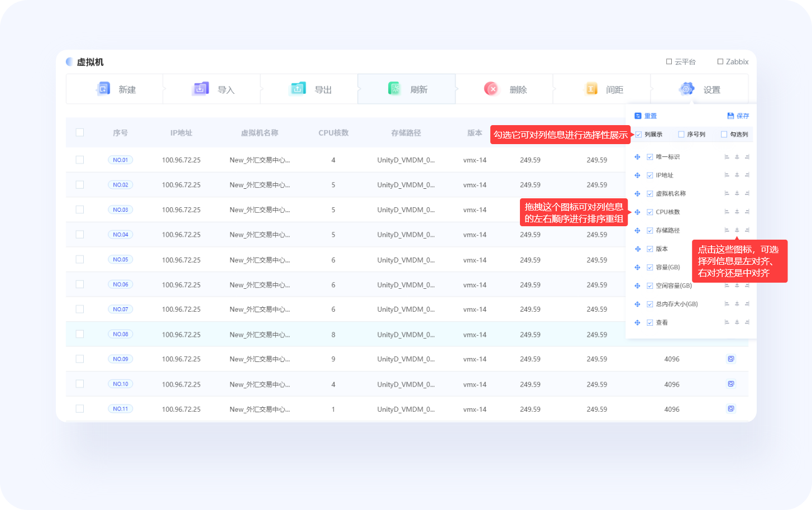Set IP地址 column to right align
Screen dimensions: 812x510
click(x=747, y=175)
